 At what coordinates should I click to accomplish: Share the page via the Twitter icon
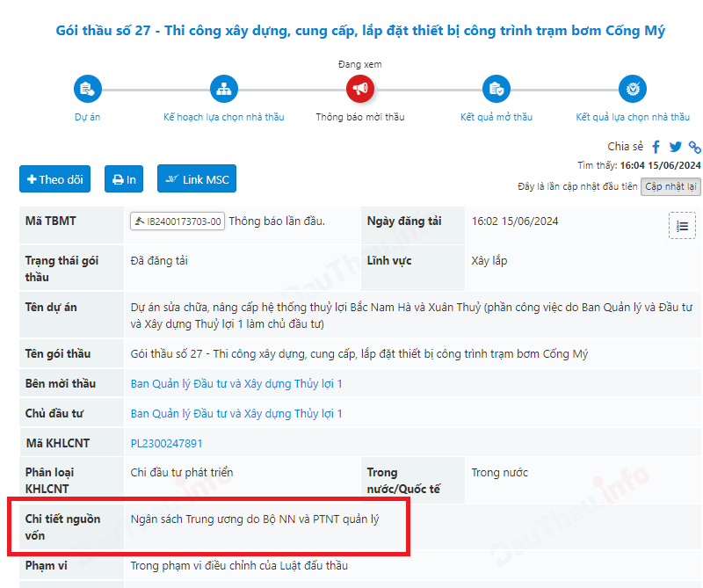(x=674, y=147)
